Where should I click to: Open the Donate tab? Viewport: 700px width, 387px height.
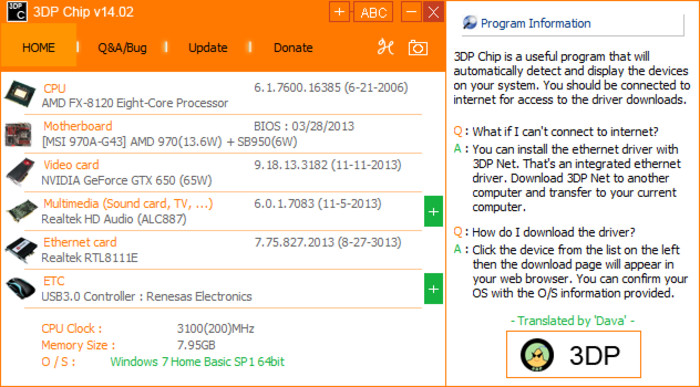(x=293, y=47)
